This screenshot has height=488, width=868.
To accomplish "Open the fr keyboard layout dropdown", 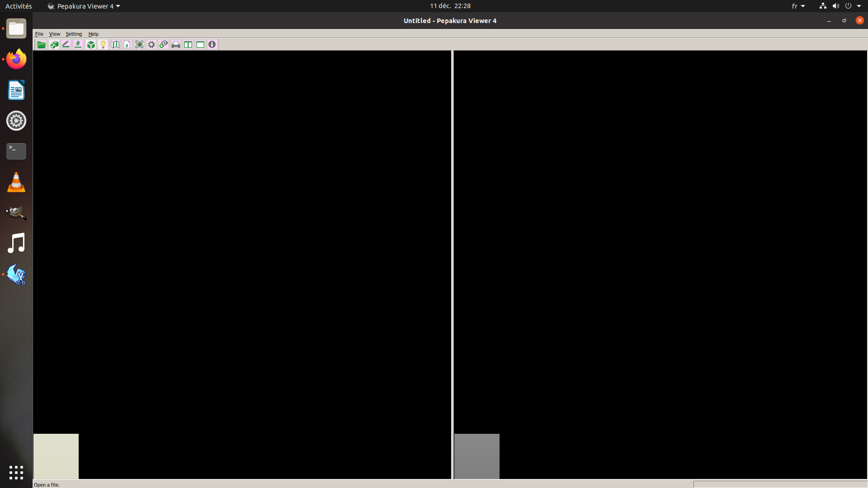I will (798, 6).
